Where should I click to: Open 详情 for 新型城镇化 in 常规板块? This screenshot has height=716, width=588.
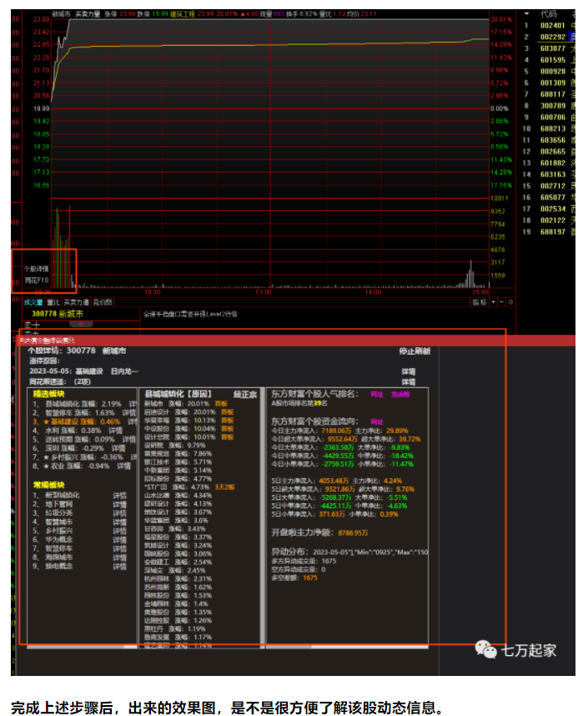[119, 496]
